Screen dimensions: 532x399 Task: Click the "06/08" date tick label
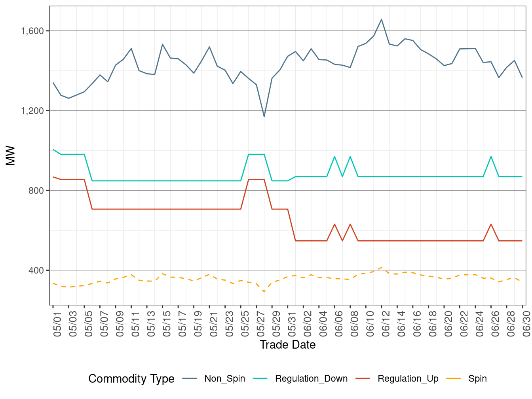click(x=355, y=324)
